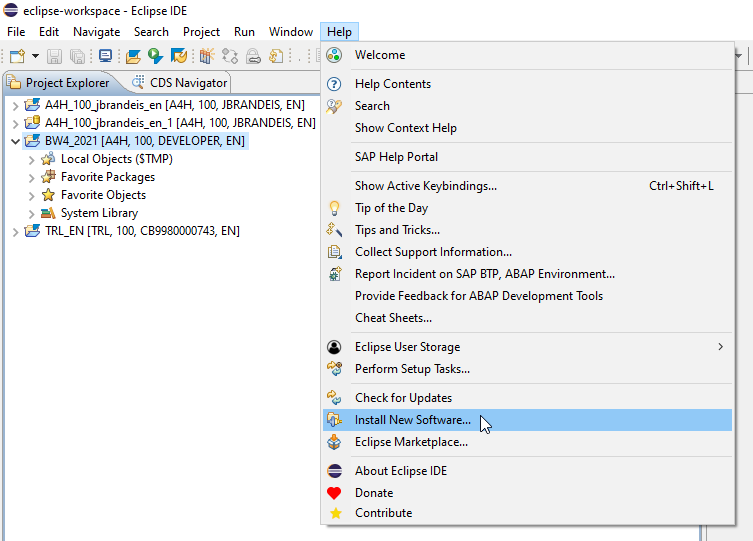
Task: Choose Install New Software...
Action: [527, 420]
